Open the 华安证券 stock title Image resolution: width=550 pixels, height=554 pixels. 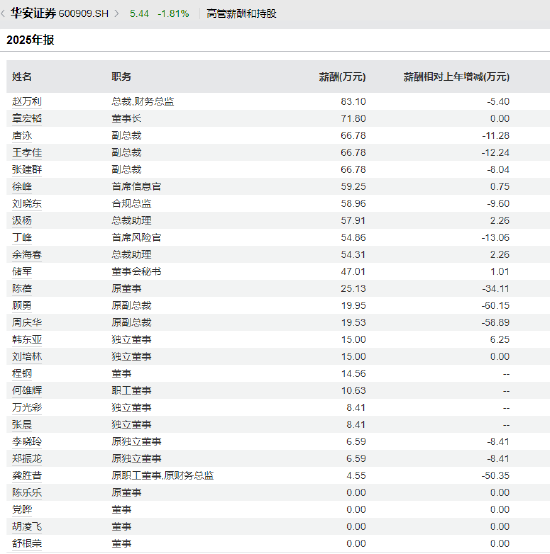(x=33, y=14)
